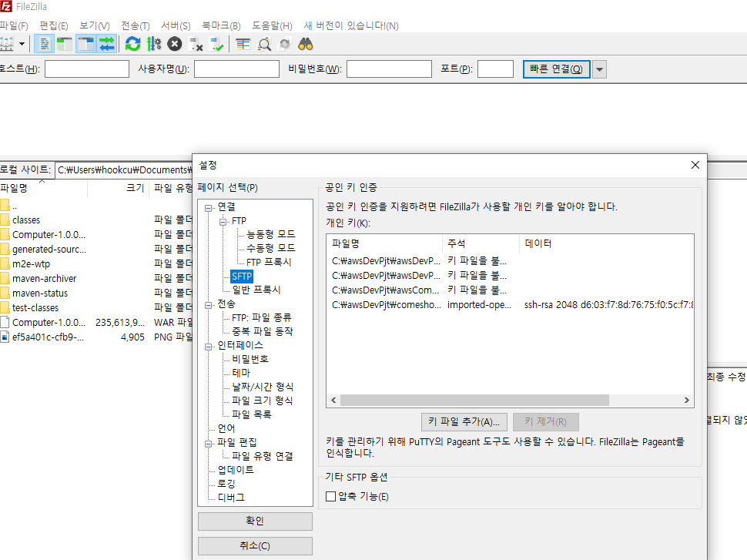Select test-classes folder in local list
This screenshot has width=747, height=560.
coord(95,307)
